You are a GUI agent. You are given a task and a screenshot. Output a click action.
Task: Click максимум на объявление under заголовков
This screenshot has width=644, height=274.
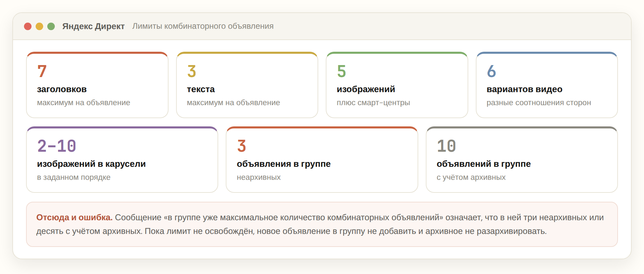pos(84,103)
